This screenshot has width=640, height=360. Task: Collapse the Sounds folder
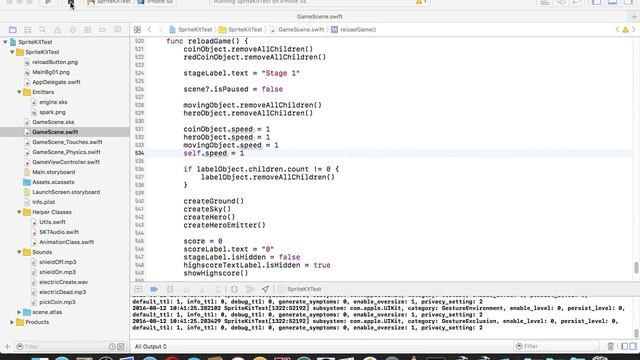coord(19,252)
